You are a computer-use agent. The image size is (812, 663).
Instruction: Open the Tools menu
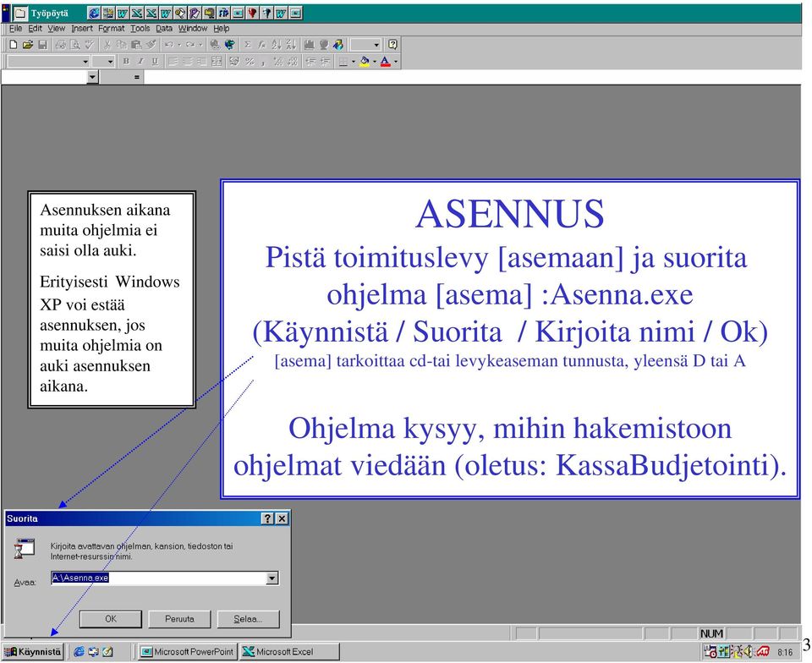140,29
